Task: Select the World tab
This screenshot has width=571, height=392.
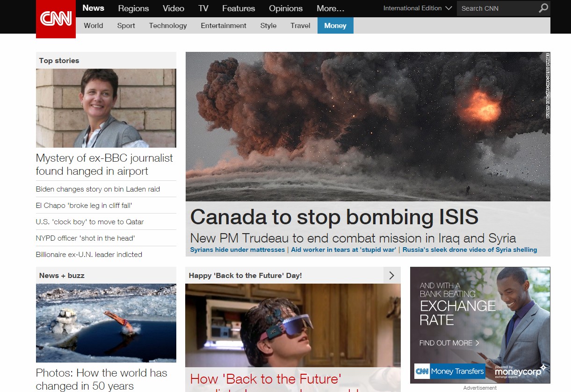Action: (94, 26)
